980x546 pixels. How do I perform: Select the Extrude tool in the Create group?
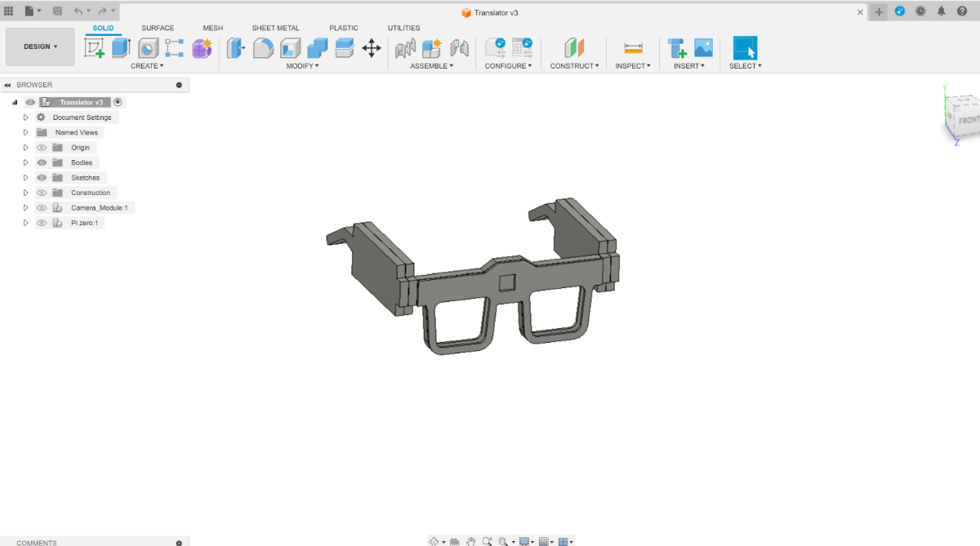pyautogui.click(x=121, y=48)
